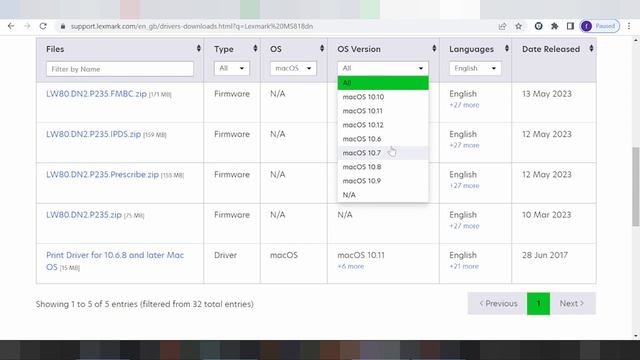Sort table by Files column arrows
The width and height of the screenshot is (640, 360).
(x=199, y=49)
